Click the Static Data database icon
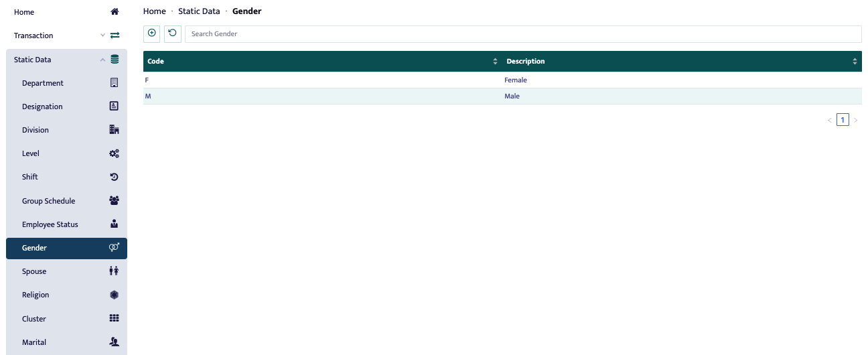This screenshot has height=355, width=868. pos(115,60)
